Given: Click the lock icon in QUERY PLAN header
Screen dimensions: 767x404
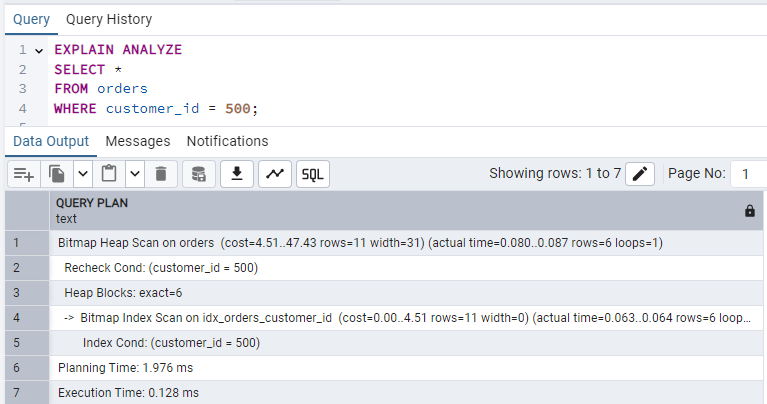Looking at the screenshot, I should [749, 211].
